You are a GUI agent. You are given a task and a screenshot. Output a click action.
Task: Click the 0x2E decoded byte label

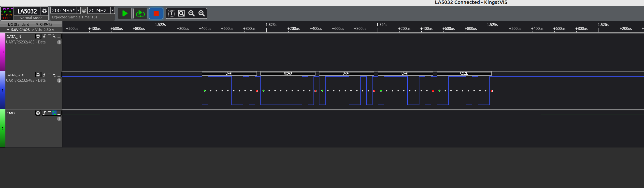pyautogui.click(x=464, y=73)
